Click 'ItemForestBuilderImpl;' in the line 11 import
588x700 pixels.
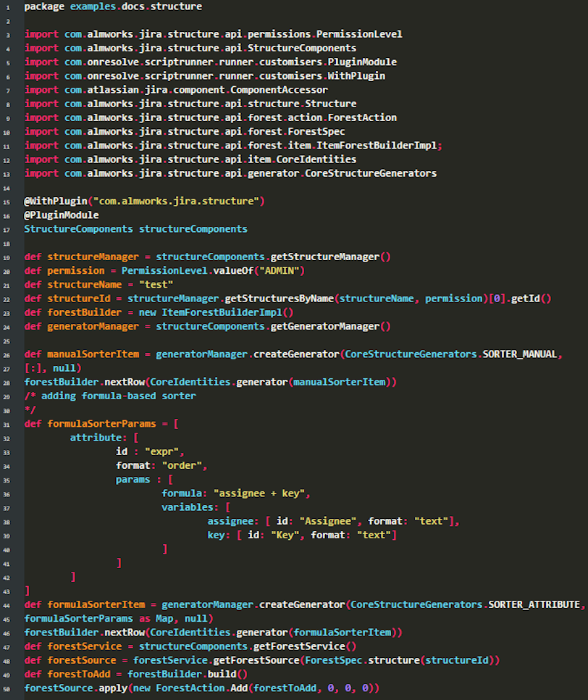tap(379, 146)
